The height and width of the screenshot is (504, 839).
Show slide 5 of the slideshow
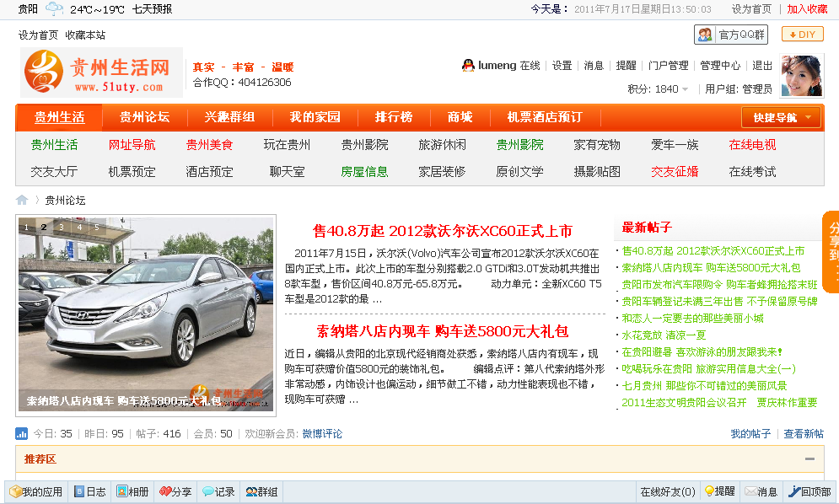click(97, 228)
